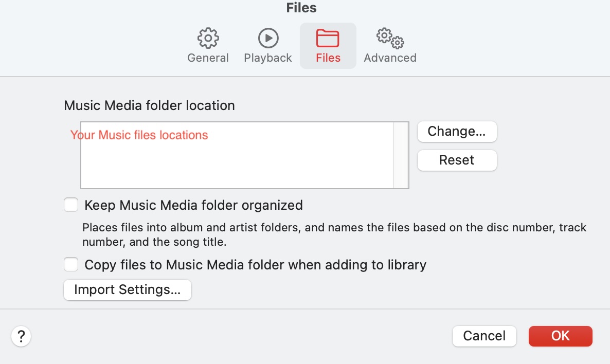Check Copy files to Music Media folder
This screenshot has width=610, height=364.
(x=71, y=265)
